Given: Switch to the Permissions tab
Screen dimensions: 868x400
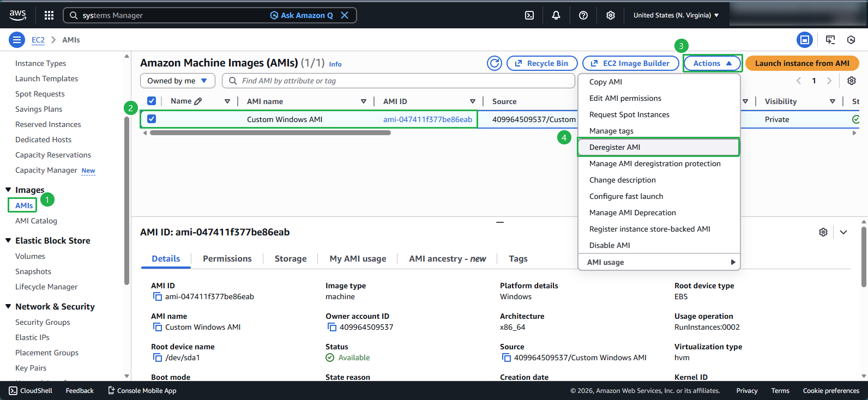Looking at the screenshot, I should pos(227,259).
